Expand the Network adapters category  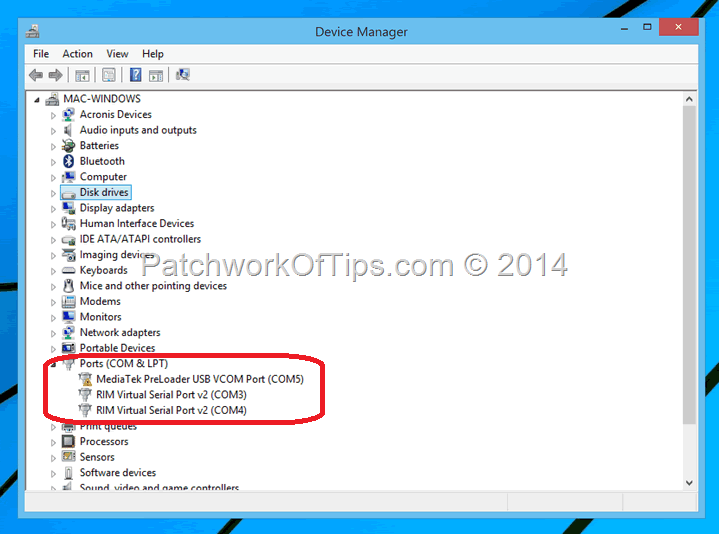coord(53,333)
